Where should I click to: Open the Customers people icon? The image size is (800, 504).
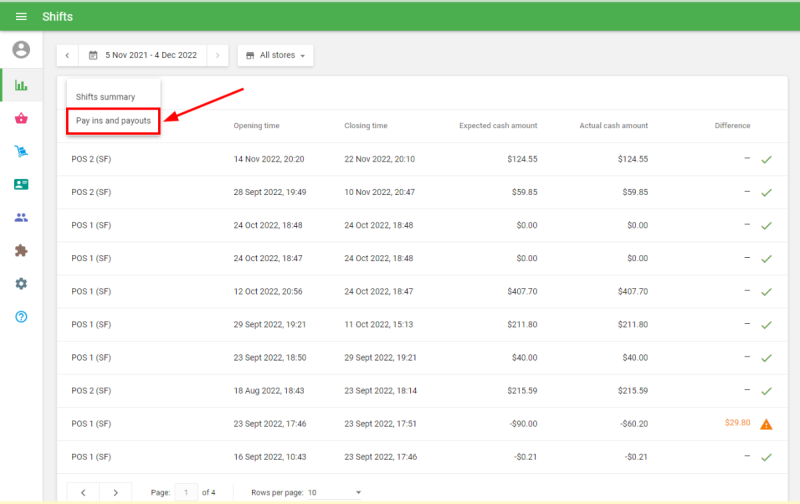[x=21, y=218]
